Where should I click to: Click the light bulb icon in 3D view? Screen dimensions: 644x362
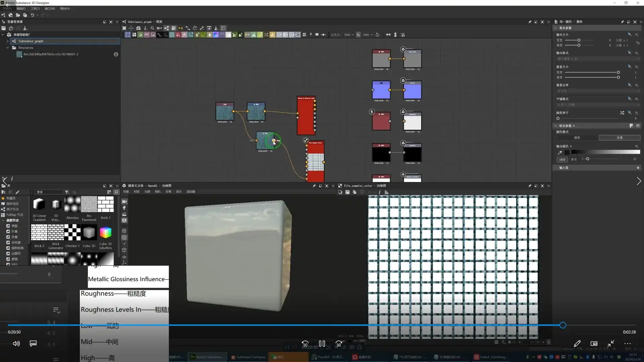124,208
